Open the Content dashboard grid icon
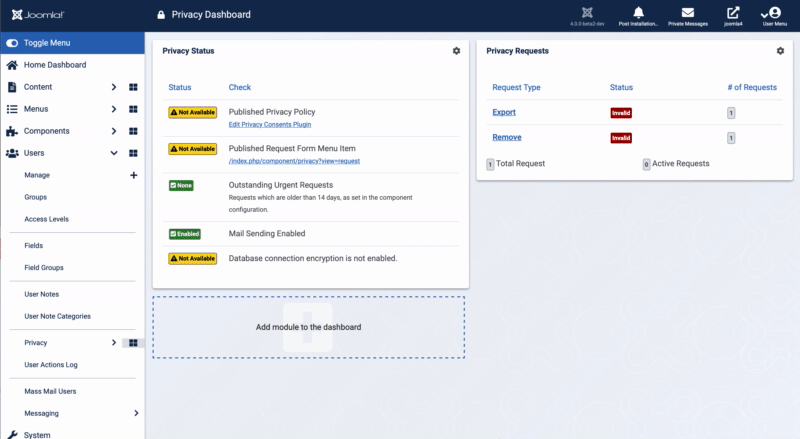 133,87
